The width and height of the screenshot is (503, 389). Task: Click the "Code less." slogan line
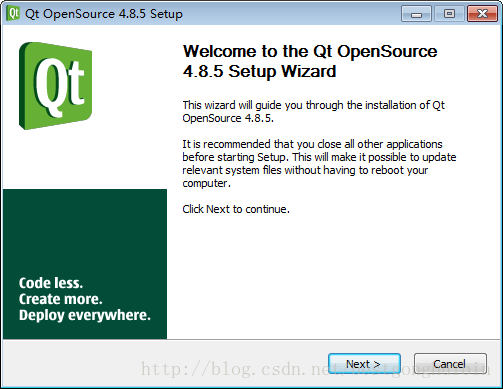(x=51, y=283)
